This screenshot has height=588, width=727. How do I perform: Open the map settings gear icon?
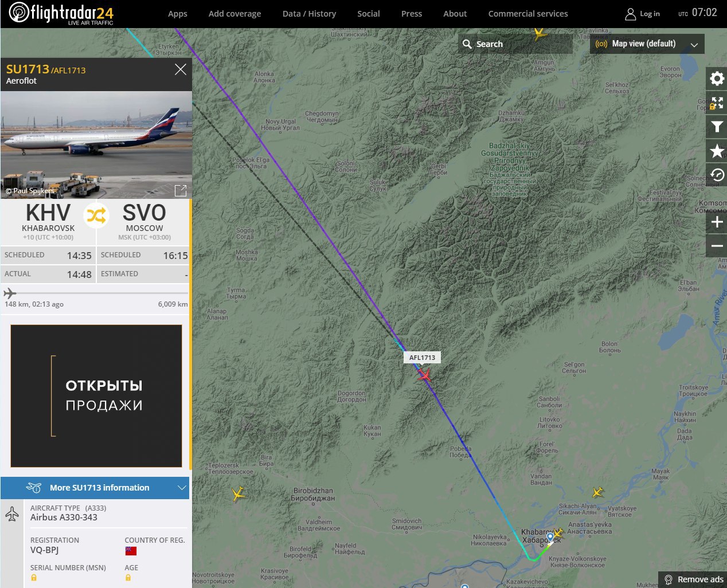tap(717, 78)
